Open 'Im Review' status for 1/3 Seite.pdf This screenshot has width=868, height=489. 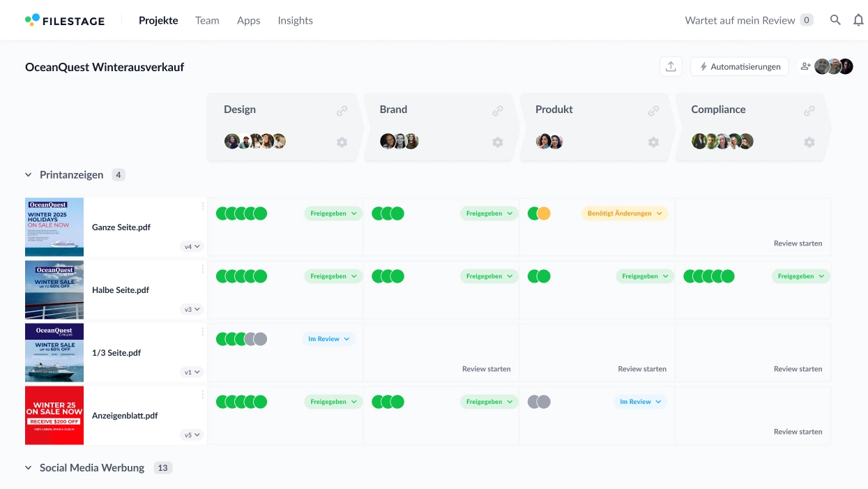point(328,339)
